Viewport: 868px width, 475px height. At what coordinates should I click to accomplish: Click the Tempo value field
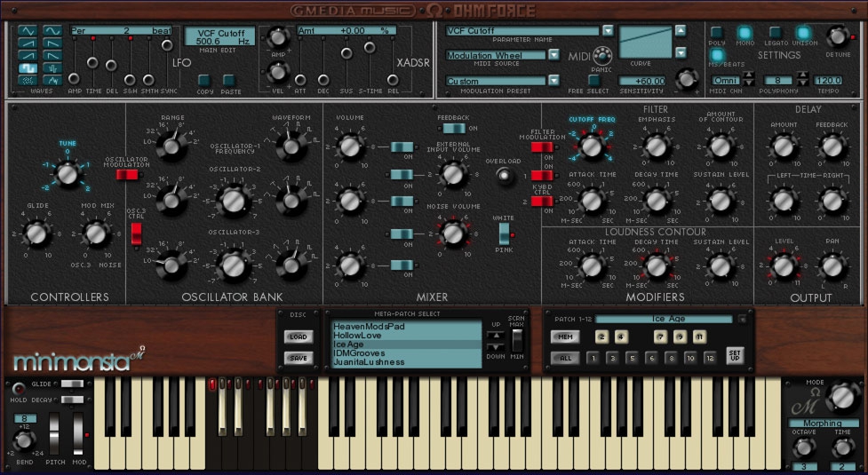(x=829, y=80)
